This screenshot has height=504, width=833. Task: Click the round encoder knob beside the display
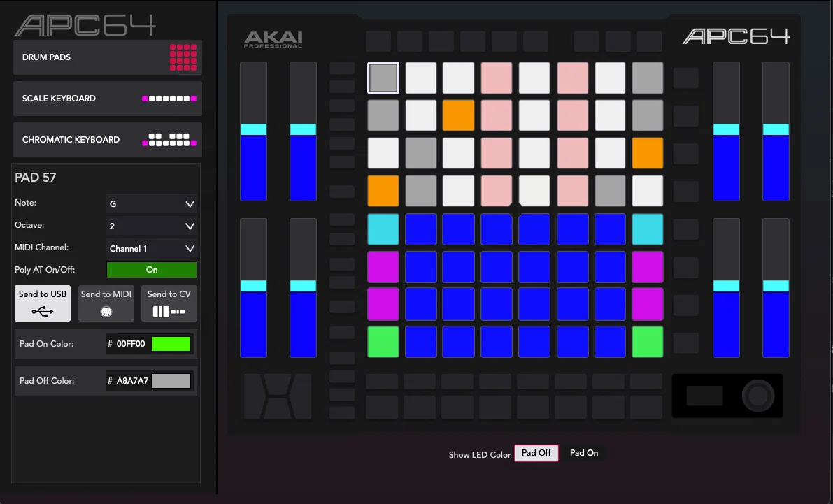[x=758, y=396]
